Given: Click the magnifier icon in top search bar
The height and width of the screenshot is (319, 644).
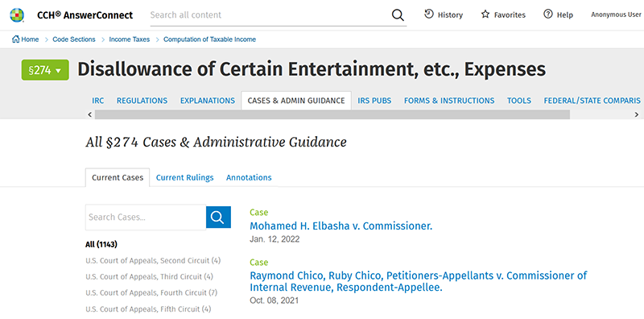Looking at the screenshot, I should pos(398,15).
